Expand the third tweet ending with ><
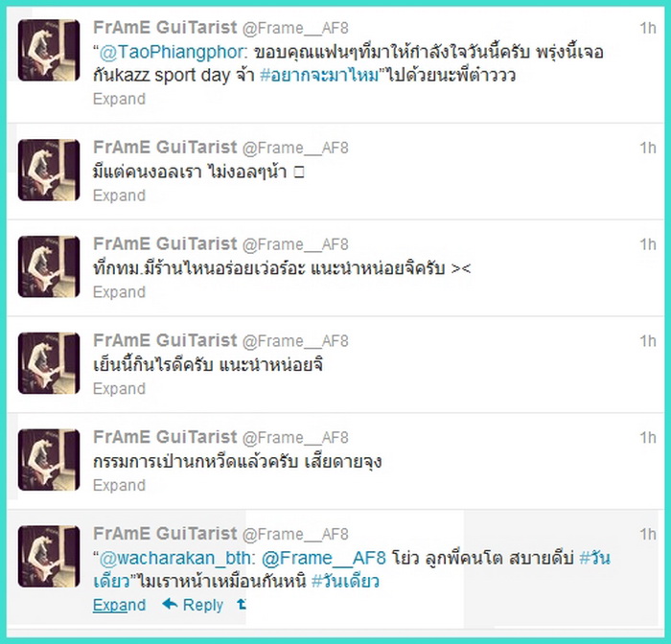Screen dimensions: 671x644 click(120, 292)
